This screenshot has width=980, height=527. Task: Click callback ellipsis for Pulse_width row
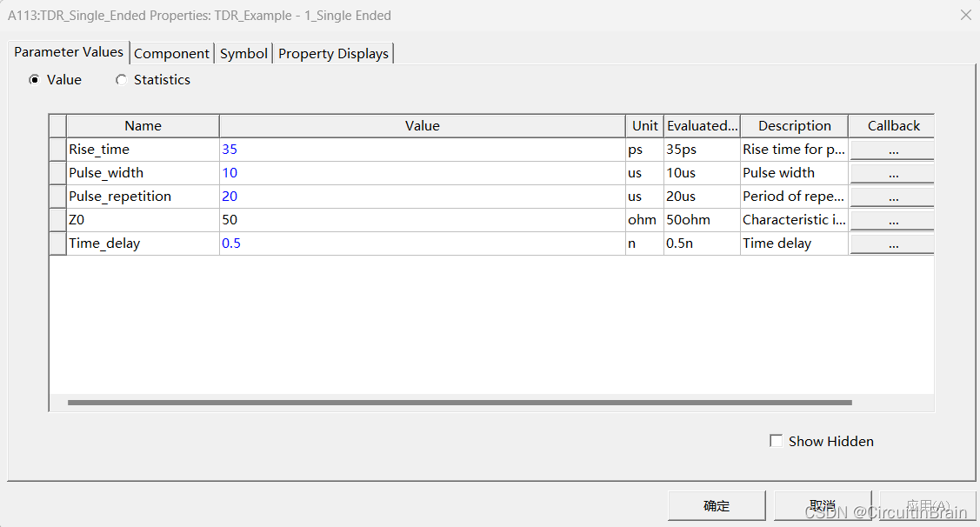892,173
